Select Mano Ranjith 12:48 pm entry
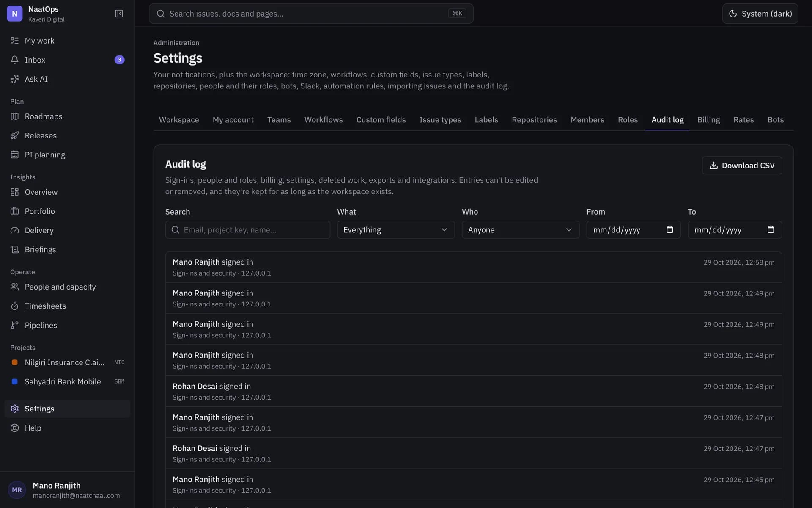This screenshot has height=508, width=812. pyautogui.click(x=473, y=360)
